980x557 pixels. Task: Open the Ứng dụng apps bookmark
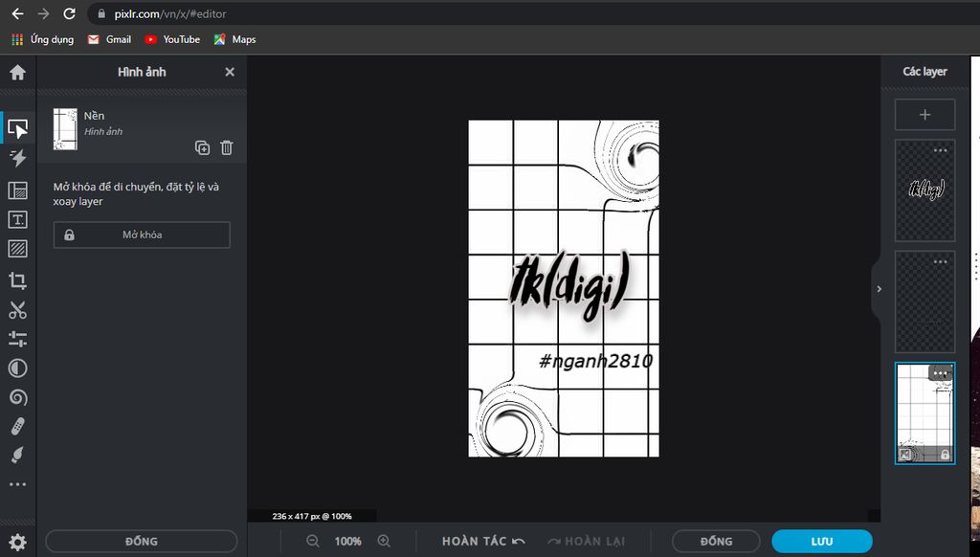click(42, 39)
